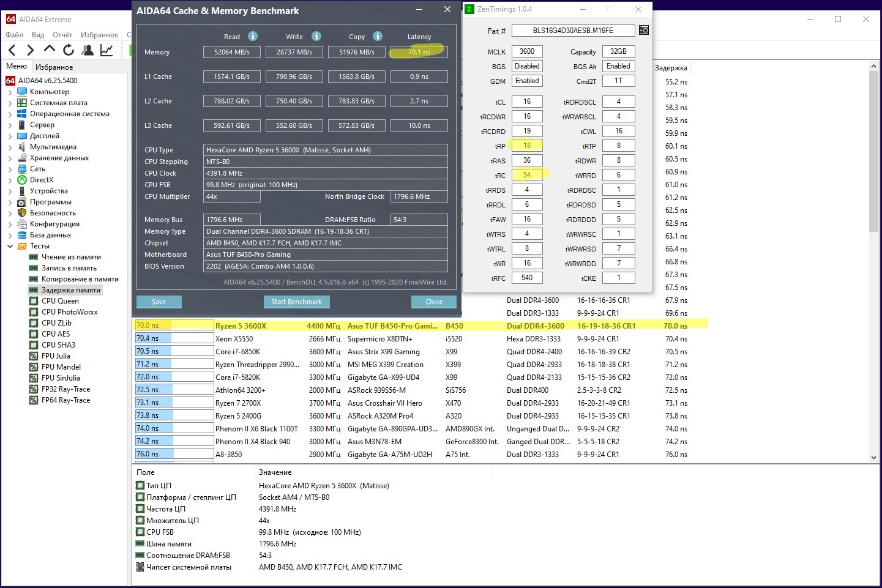The image size is (882, 588).
Task: Select the Задержка памяти test
Action: (x=71, y=290)
